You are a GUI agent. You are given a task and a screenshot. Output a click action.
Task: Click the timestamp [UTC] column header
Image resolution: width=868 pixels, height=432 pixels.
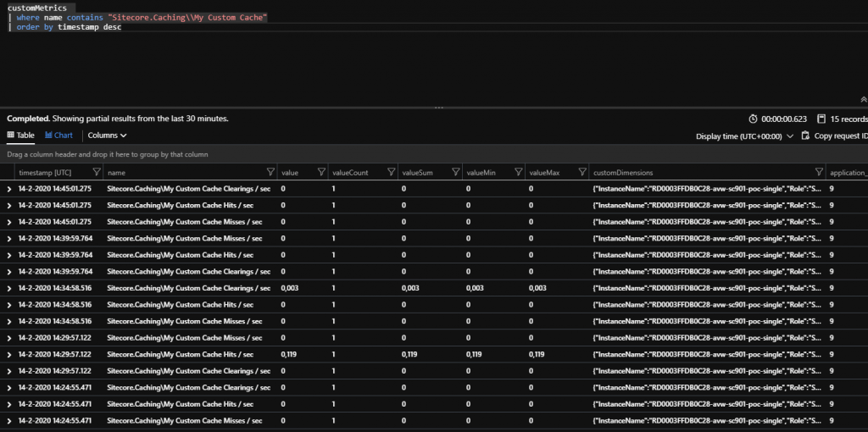45,172
